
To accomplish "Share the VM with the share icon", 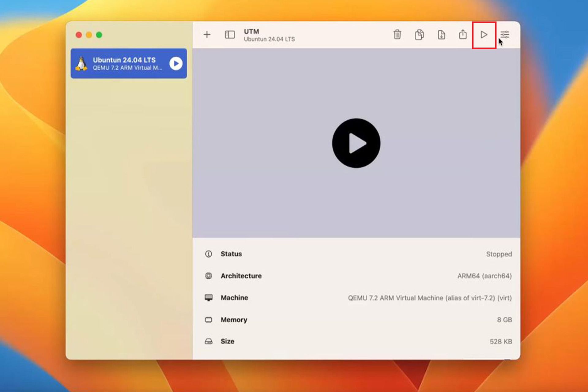I will pos(463,34).
